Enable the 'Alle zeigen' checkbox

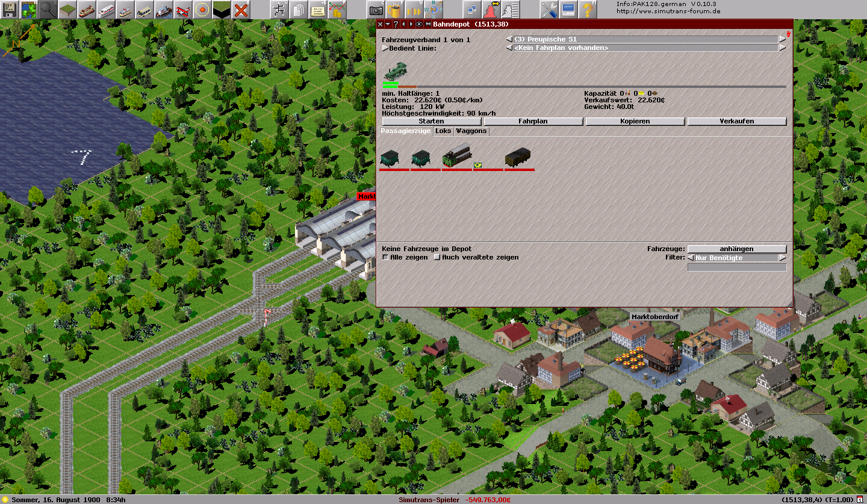pos(385,258)
